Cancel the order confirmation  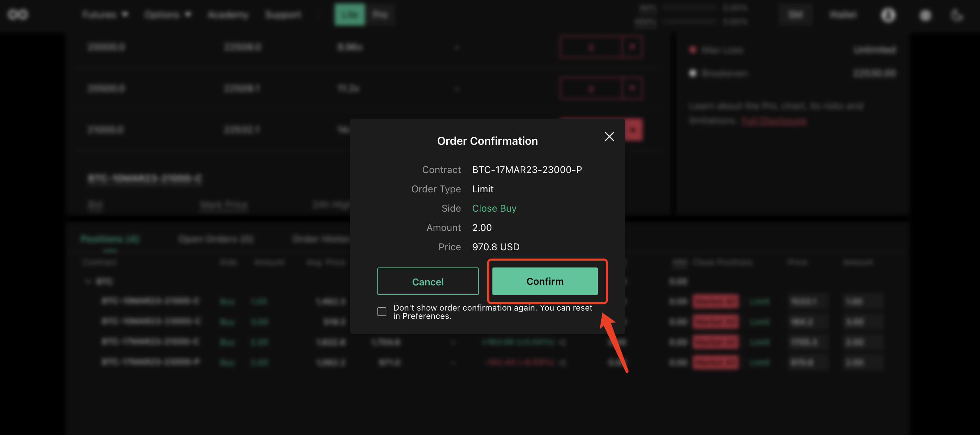428,282
